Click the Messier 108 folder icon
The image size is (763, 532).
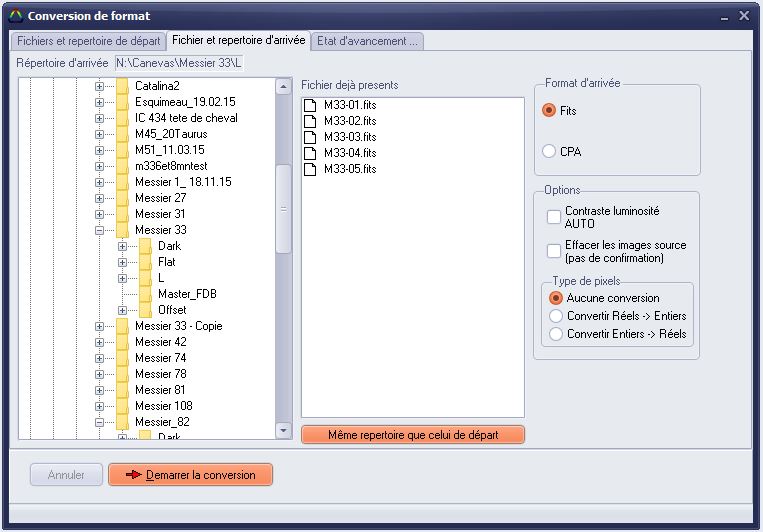[122, 406]
